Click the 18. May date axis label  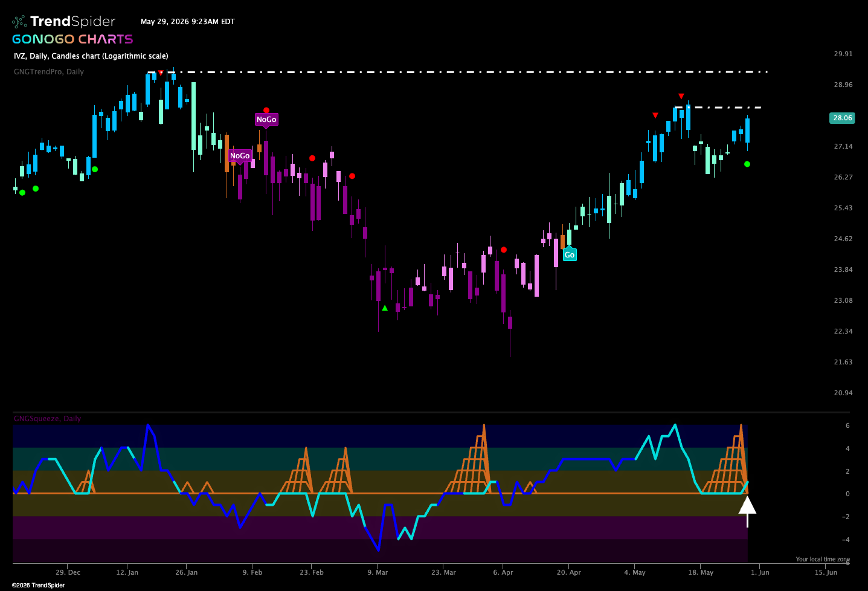coord(701,572)
